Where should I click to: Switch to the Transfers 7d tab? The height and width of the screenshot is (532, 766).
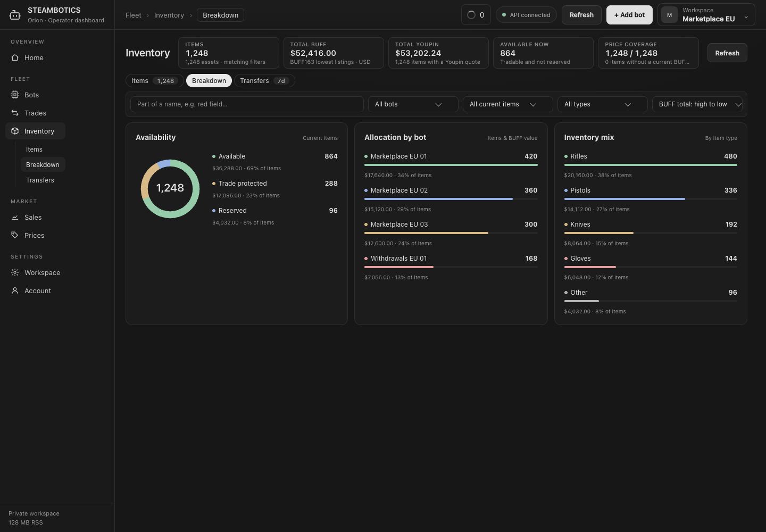[x=264, y=81]
